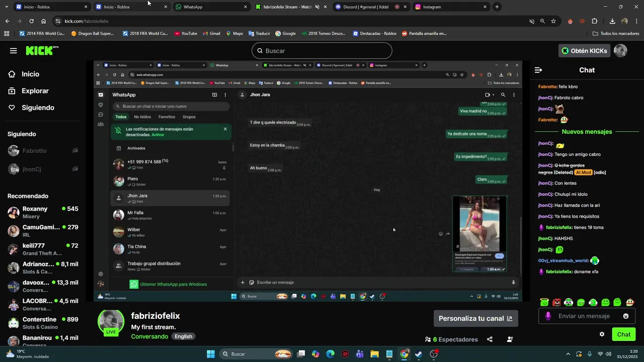This screenshot has height=362, width=644.
Task: Click the English language tag
Action: (x=184, y=336)
